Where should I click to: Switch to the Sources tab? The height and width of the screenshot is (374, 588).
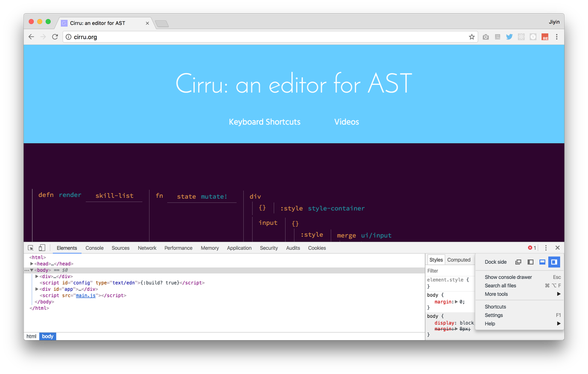[121, 248]
